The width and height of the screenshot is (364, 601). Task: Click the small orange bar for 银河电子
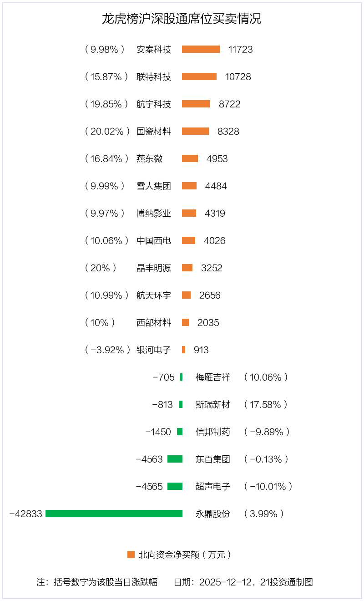(183, 350)
